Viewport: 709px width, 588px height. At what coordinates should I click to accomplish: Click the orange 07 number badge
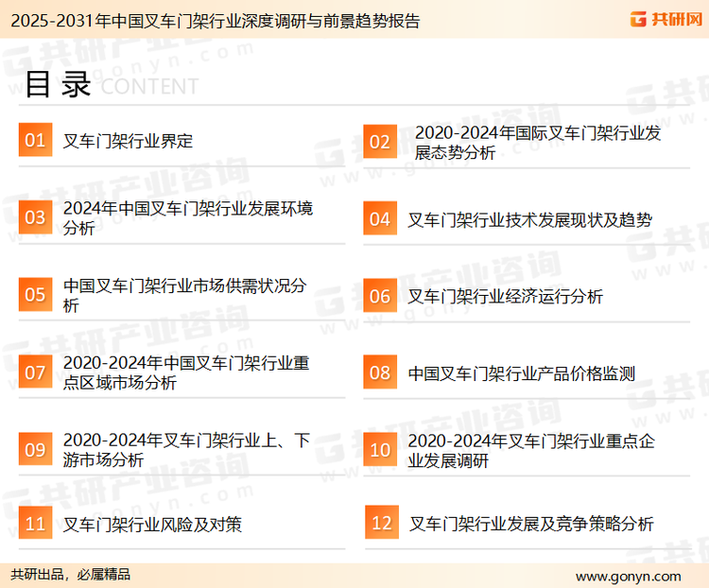click(35, 372)
